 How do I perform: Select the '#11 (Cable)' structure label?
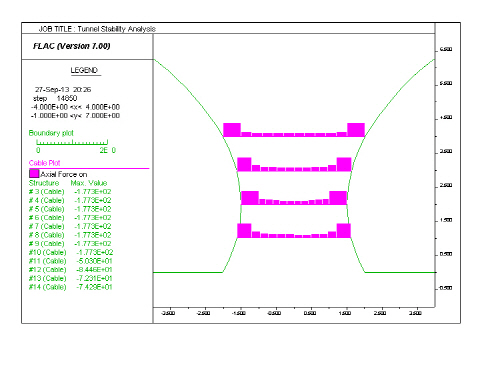click(x=47, y=261)
